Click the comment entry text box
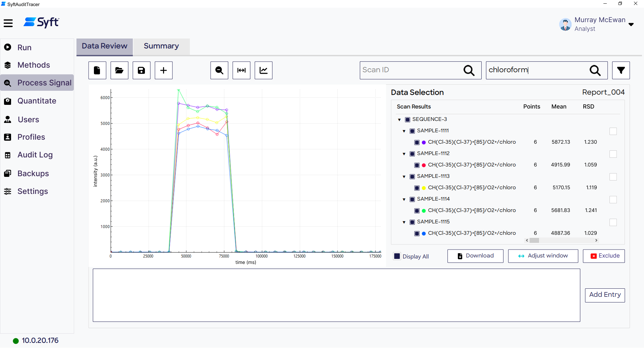Screen dimensions: 644x348 (x=336, y=295)
